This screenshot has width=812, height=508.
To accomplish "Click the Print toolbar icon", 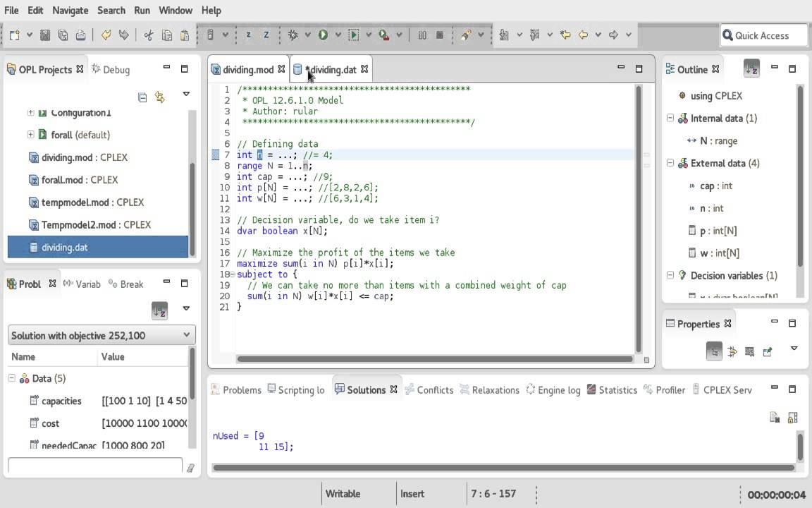I will tap(80, 35).
